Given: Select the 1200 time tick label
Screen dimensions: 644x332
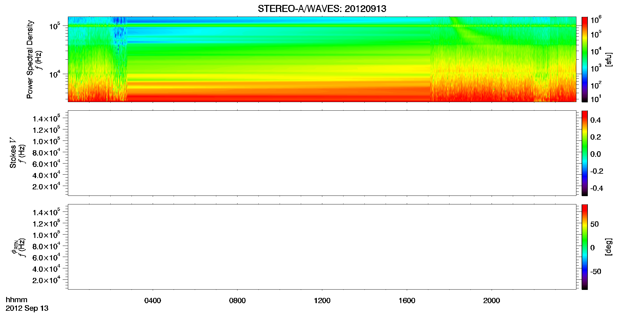Looking at the screenshot, I should click(322, 301).
